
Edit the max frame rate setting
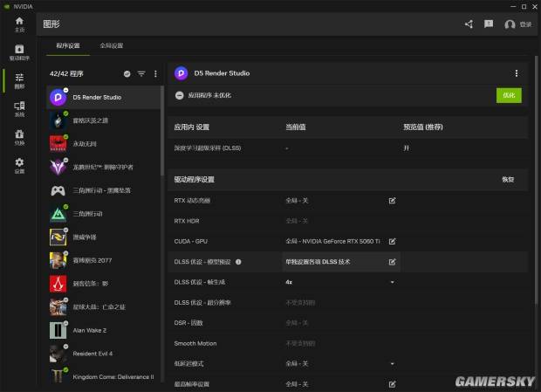(x=392, y=384)
